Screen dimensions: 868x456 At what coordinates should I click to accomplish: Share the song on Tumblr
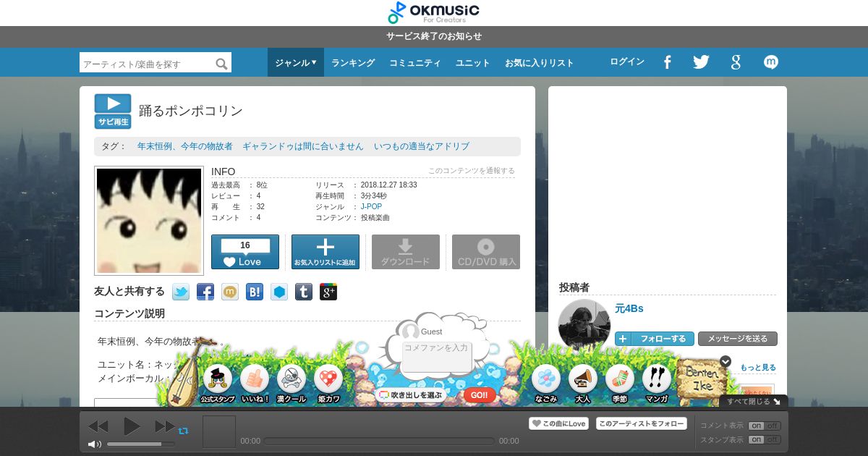304,292
